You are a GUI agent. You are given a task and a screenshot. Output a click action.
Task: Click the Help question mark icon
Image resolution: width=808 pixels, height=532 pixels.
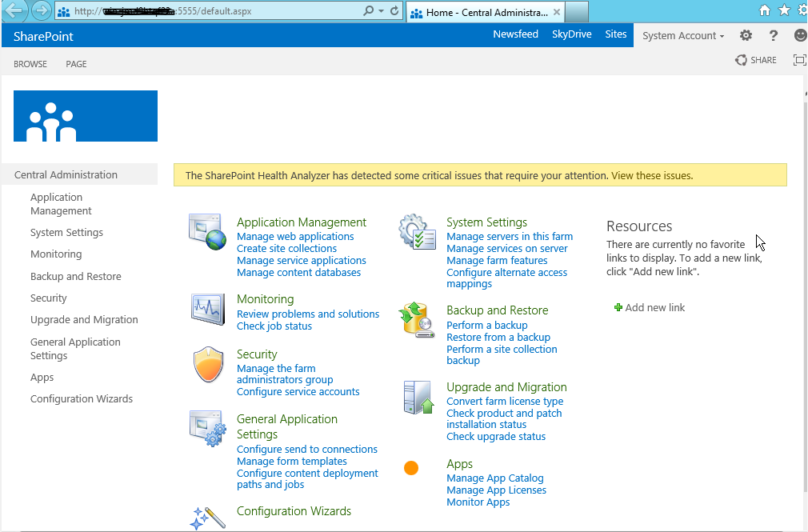coord(773,35)
